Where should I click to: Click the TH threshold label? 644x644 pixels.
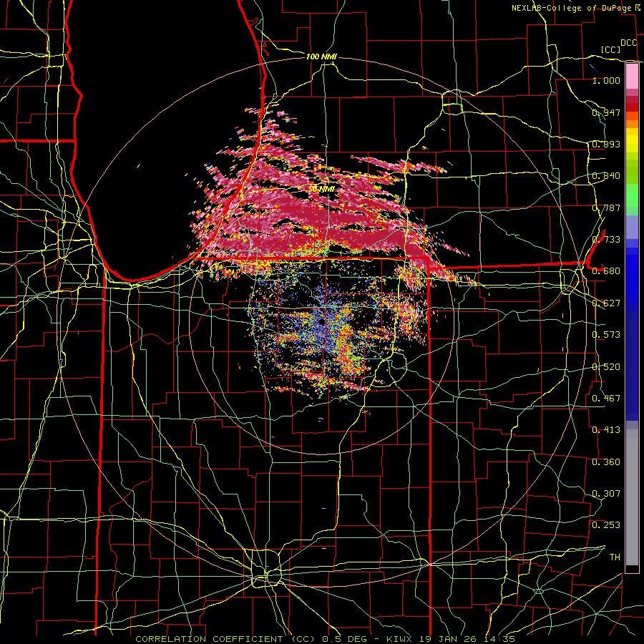[615, 557]
